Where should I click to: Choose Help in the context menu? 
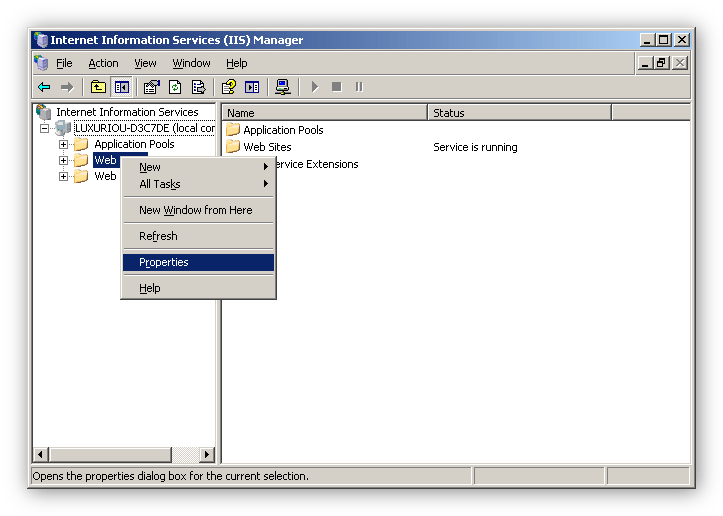point(198,288)
